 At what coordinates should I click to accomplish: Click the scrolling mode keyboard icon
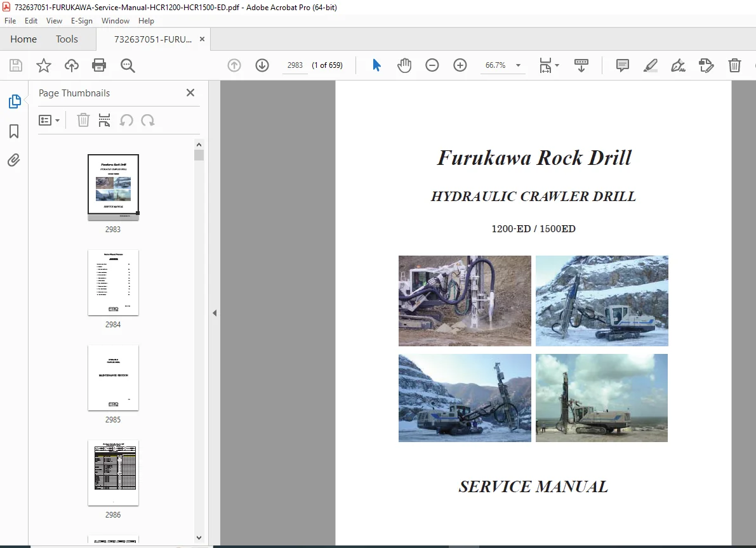(581, 65)
